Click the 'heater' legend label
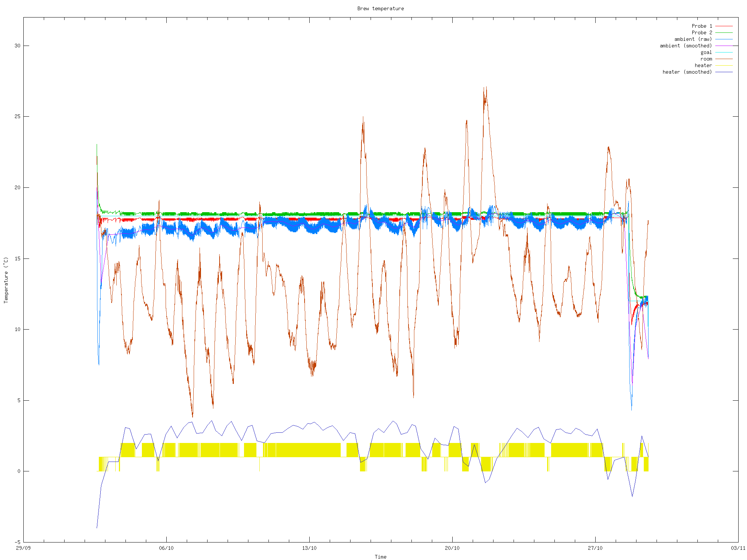Screen dimensions: 747x560 click(703, 66)
